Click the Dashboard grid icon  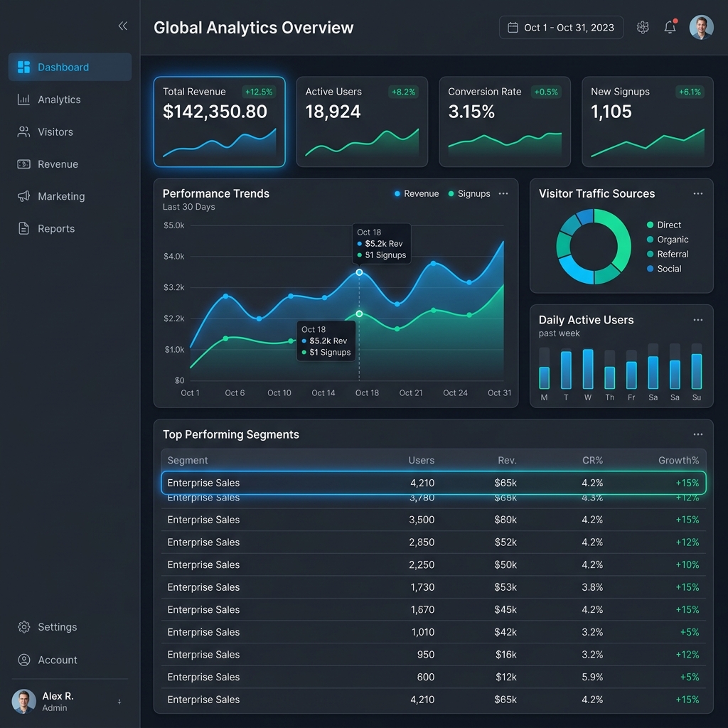click(x=23, y=67)
